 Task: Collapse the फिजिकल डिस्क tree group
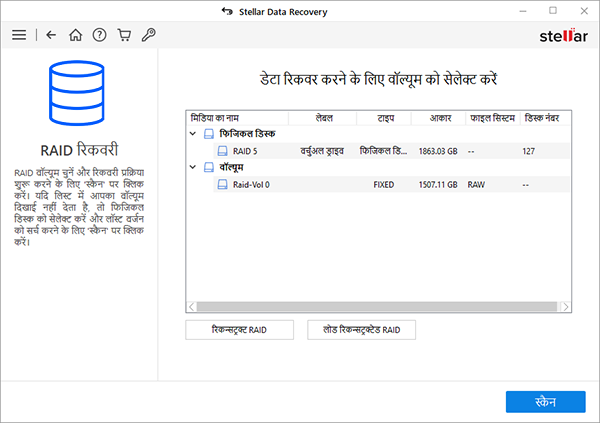pyautogui.click(x=193, y=134)
